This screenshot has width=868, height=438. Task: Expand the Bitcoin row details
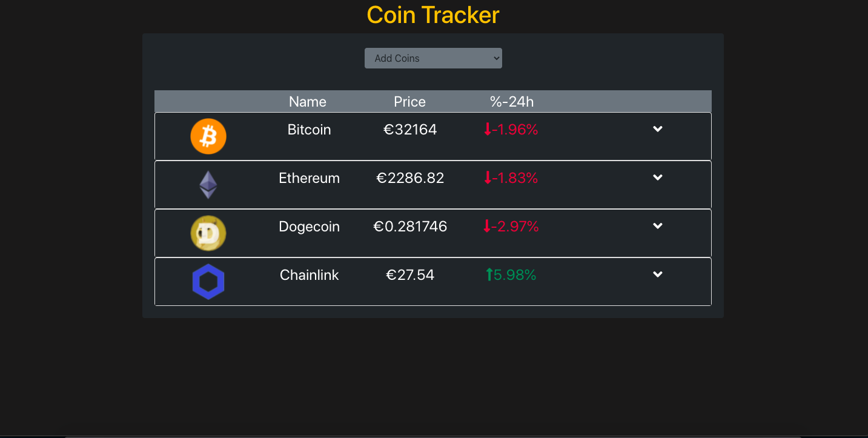point(658,129)
